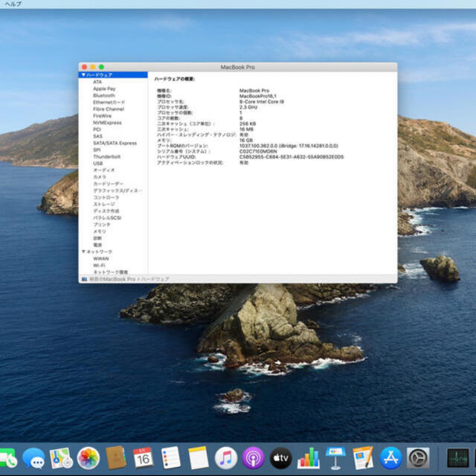The image size is (476, 476).
Task: Select ネットワーク環境 in the sidebar
Action: [x=111, y=272]
